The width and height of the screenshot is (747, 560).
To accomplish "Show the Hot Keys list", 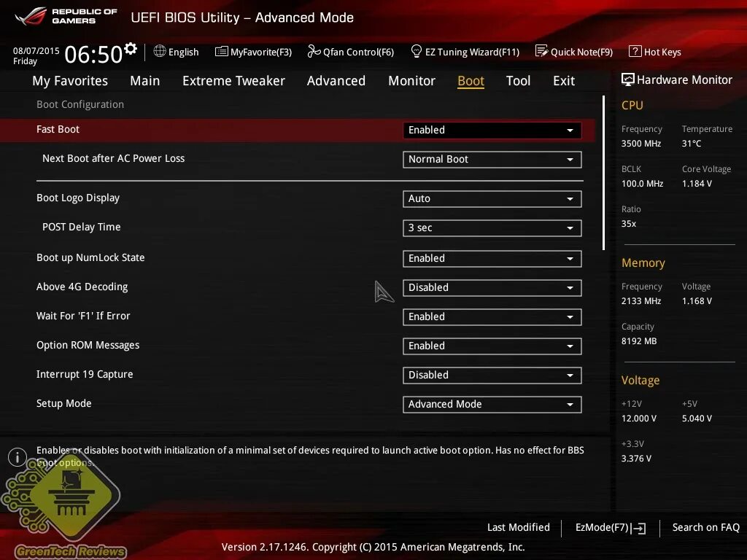I will [655, 52].
